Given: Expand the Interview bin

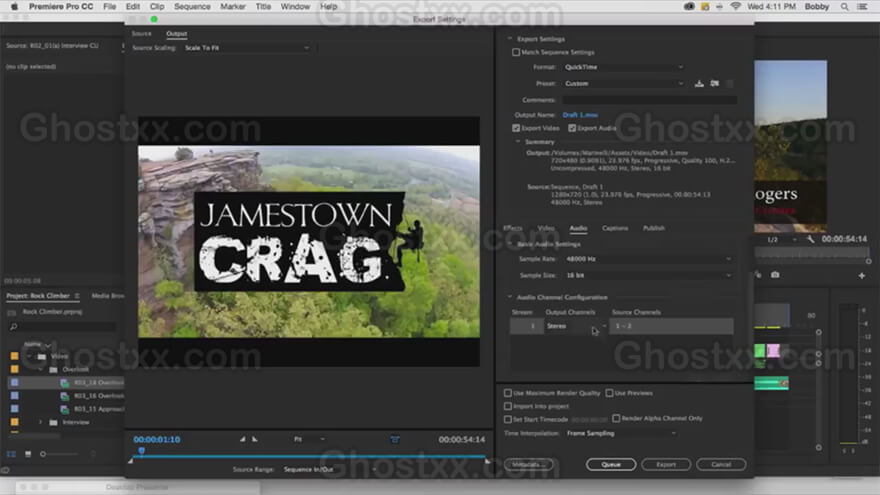Looking at the screenshot, I should click(40, 423).
